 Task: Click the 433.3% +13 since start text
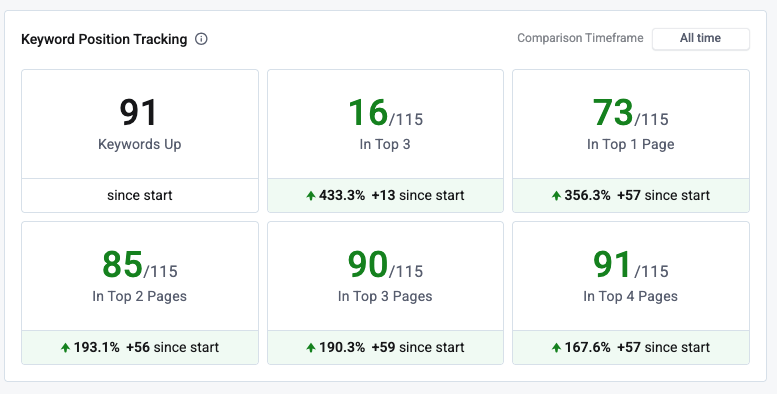coord(391,195)
